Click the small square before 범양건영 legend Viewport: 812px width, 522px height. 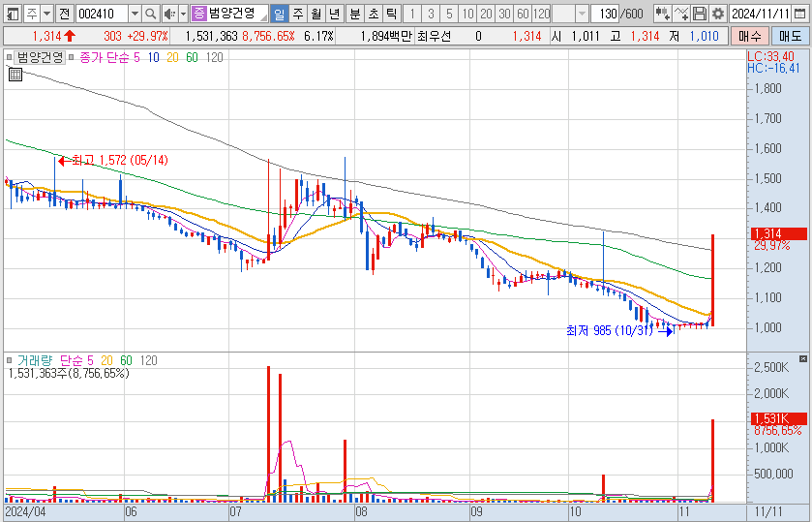click(x=9, y=57)
